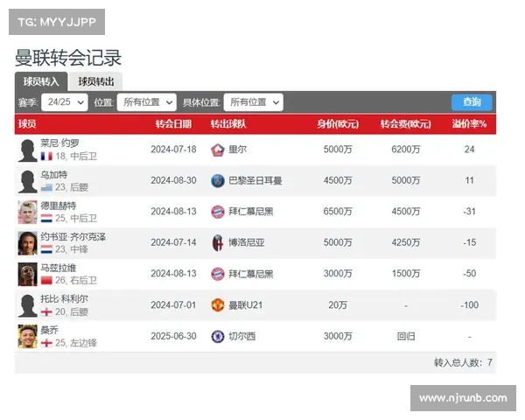This screenshot has height=420, width=525.
Task: Click the England flag beside 桑乔
Action: (x=46, y=343)
